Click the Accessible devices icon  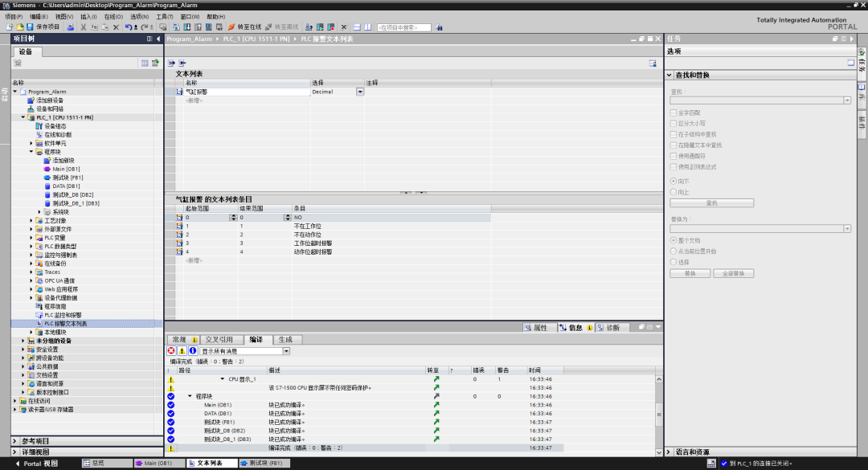[x=309, y=27]
